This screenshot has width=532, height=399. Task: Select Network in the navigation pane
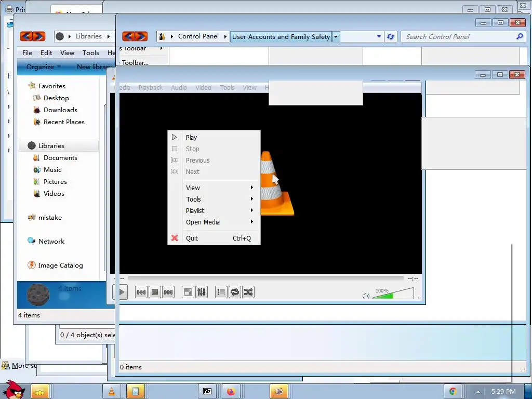point(51,241)
